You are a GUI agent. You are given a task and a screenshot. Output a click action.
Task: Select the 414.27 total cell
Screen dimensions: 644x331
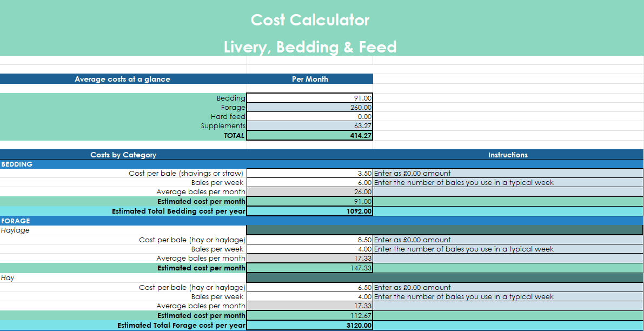[x=310, y=136]
